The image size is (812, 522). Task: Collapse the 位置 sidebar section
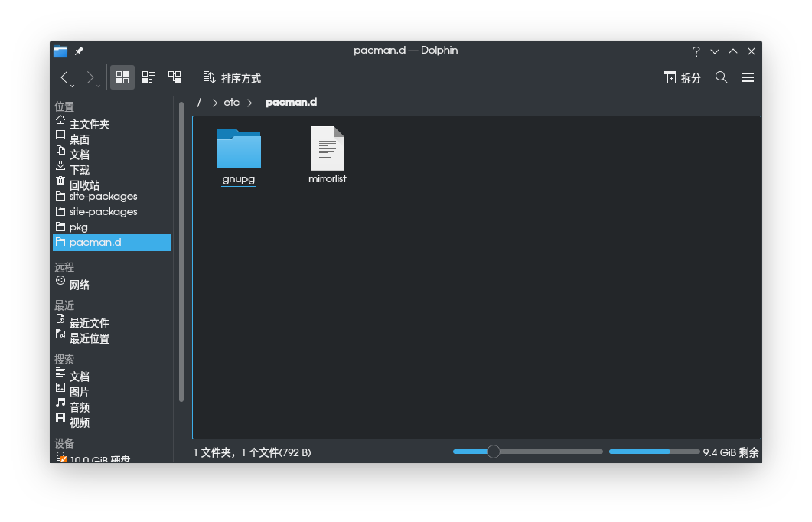(64, 106)
